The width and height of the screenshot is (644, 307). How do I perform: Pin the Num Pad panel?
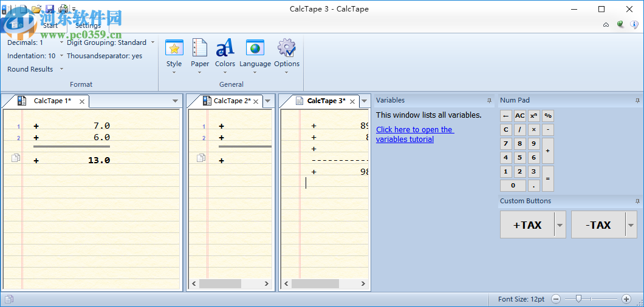tap(637, 100)
